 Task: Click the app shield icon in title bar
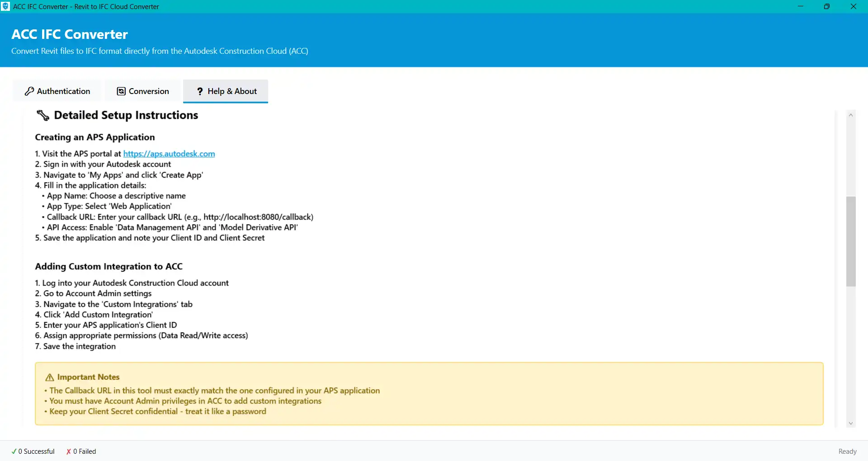[6, 6]
